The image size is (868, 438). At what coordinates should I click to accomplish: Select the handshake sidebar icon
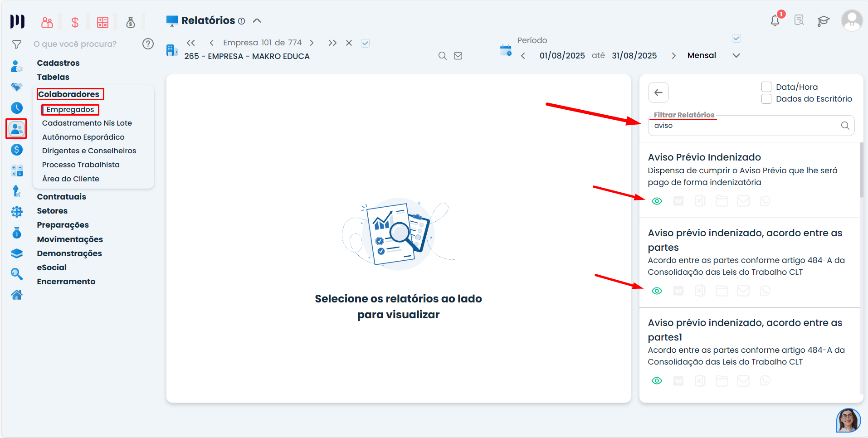point(17,87)
